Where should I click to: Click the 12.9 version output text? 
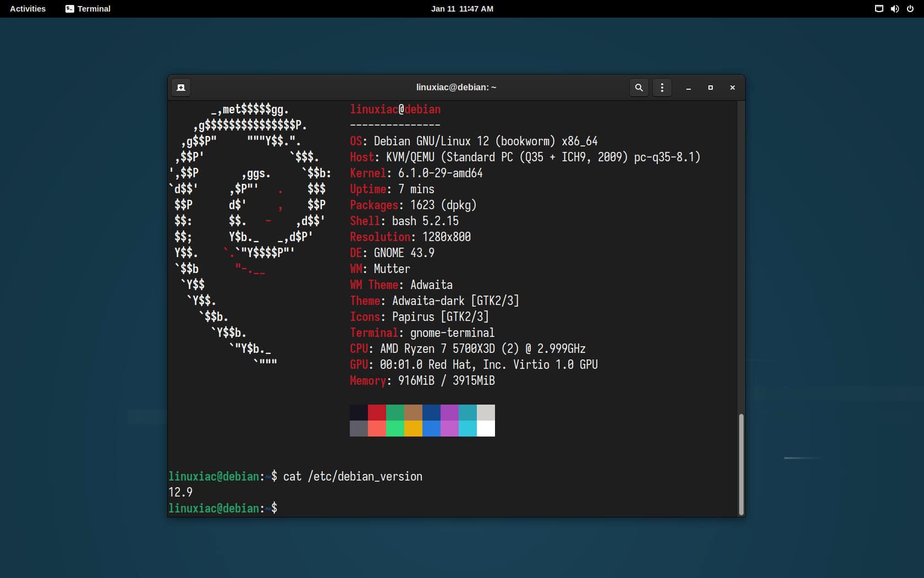point(180,492)
